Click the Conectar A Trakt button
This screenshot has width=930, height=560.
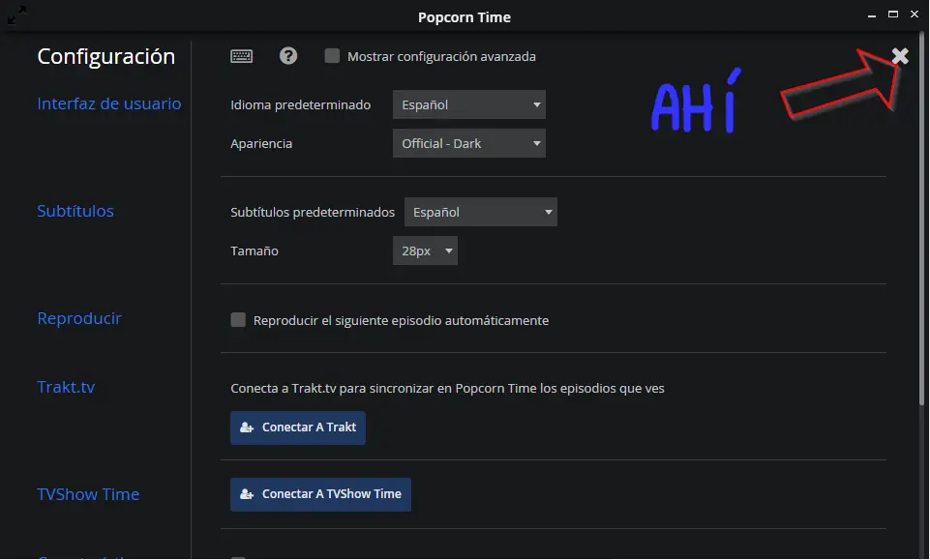(298, 427)
